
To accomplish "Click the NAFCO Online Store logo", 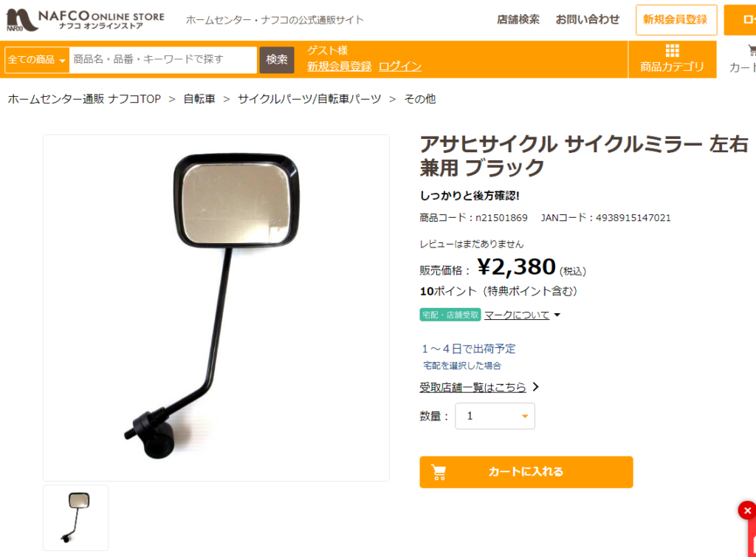I will tap(86, 20).
